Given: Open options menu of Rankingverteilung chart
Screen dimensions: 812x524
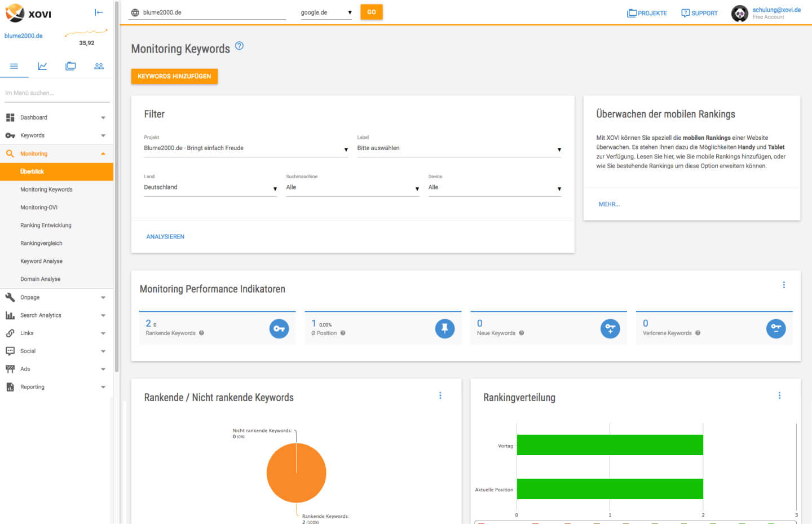Looking at the screenshot, I should [780, 395].
